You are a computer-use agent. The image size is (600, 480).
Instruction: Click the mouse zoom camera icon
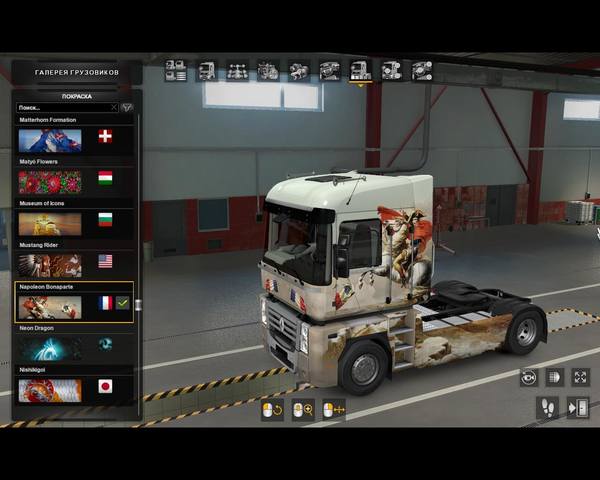click(x=302, y=409)
